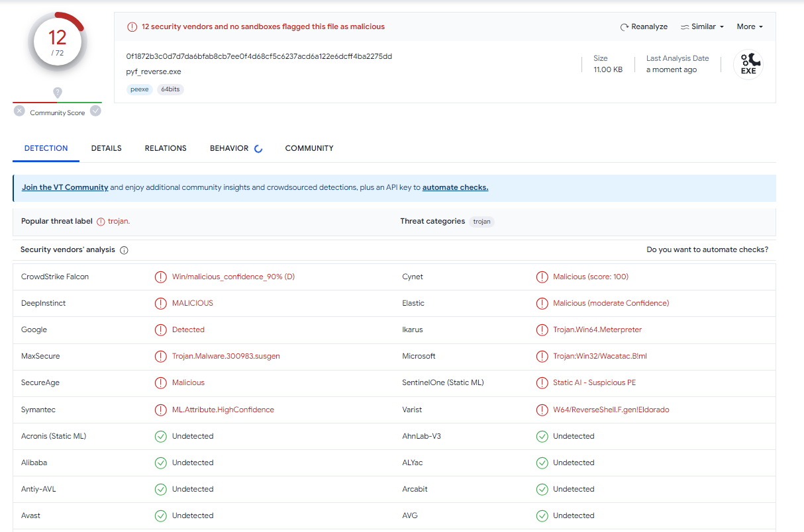Click the EXE file type icon

[748, 65]
